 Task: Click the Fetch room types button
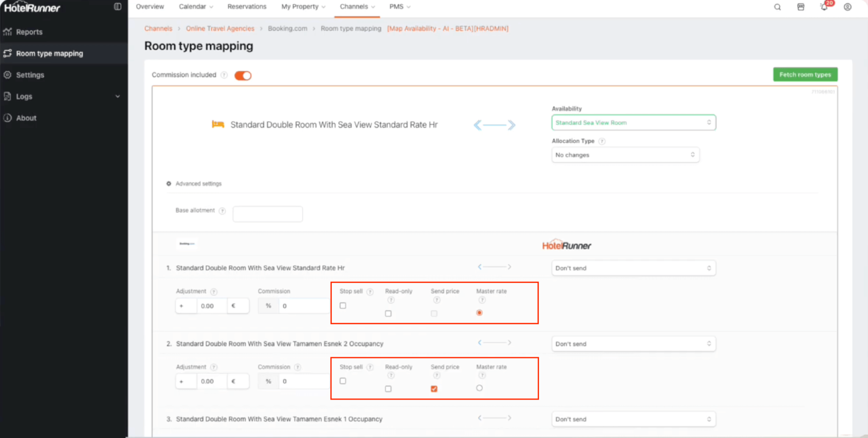point(805,75)
